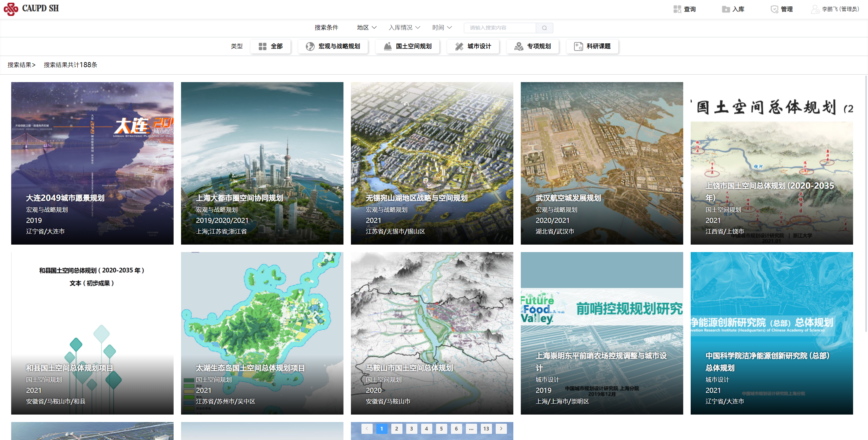Click the globe icon beside 宏观与战略规划
The height and width of the screenshot is (440, 868).
(310, 46)
